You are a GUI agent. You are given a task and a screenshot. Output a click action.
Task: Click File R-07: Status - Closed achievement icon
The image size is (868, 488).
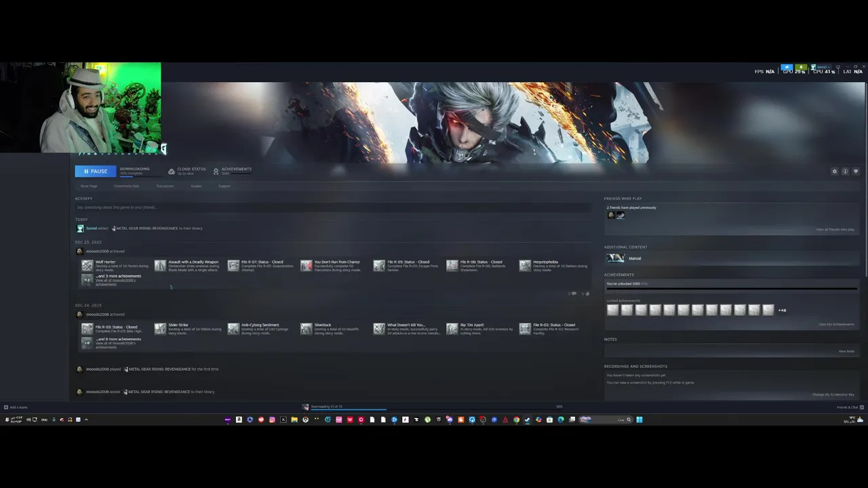[233, 266]
